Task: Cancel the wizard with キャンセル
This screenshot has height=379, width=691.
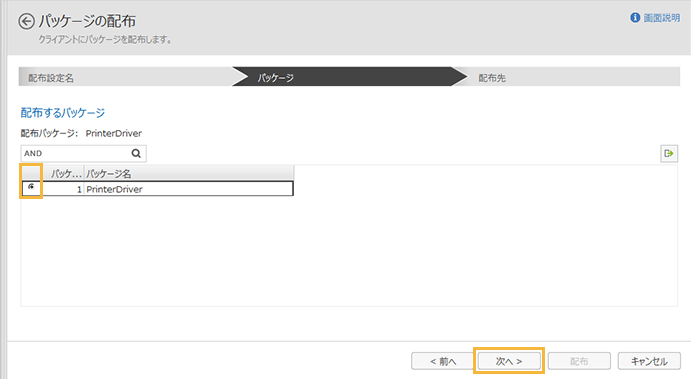Action: [x=649, y=361]
